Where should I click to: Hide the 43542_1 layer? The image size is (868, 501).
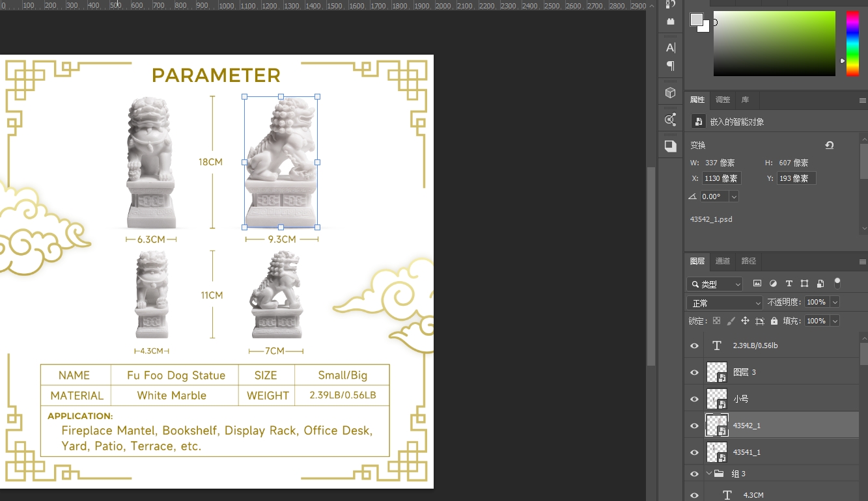[694, 426]
